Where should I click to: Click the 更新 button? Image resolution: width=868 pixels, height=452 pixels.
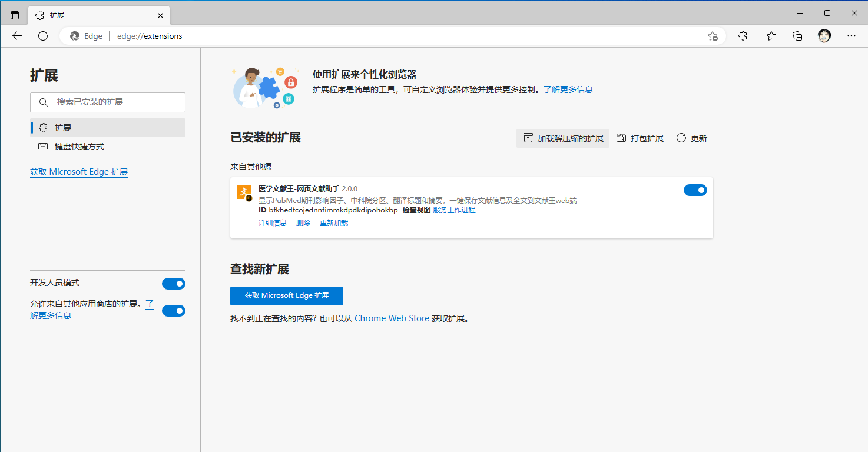coord(692,138)
